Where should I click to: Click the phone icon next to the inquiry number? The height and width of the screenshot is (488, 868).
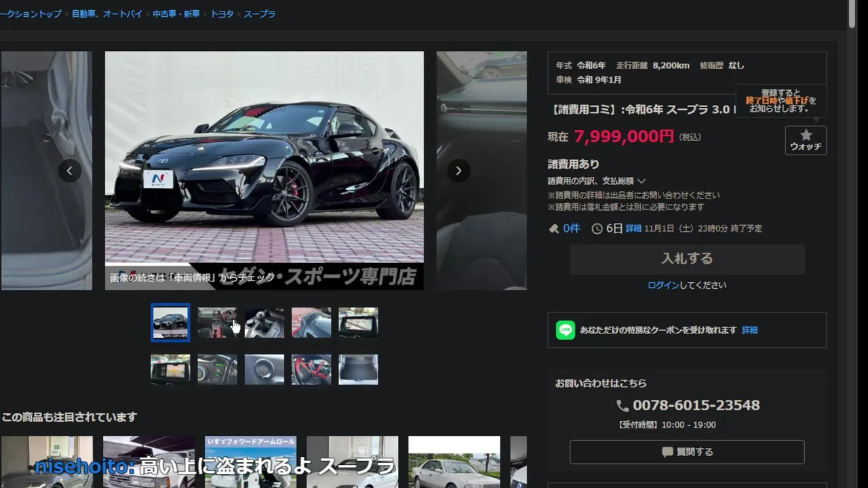click(623, 405)
